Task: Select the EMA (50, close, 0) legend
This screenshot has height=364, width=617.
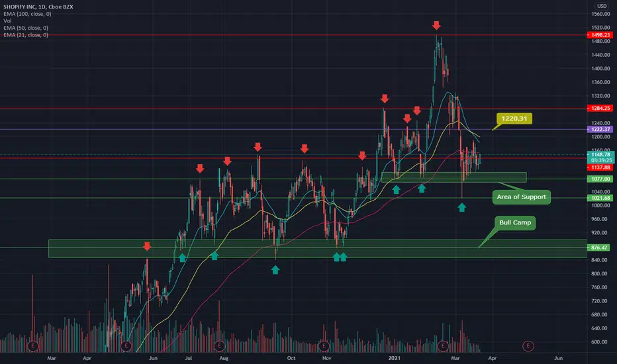Action: click(x=26, y=28)
